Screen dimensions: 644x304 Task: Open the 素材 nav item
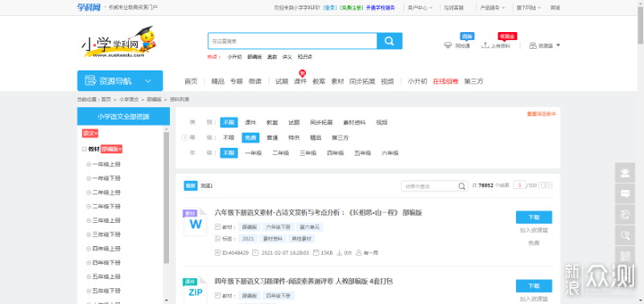[337, 81]
